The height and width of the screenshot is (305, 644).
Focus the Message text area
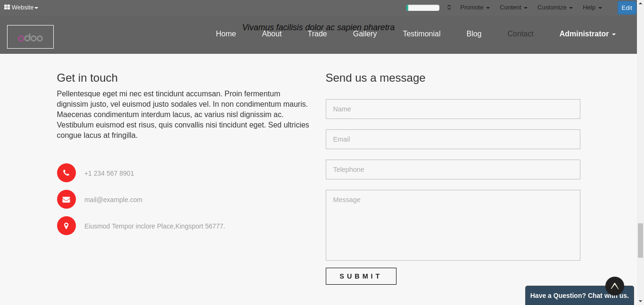tap(453, 225)
